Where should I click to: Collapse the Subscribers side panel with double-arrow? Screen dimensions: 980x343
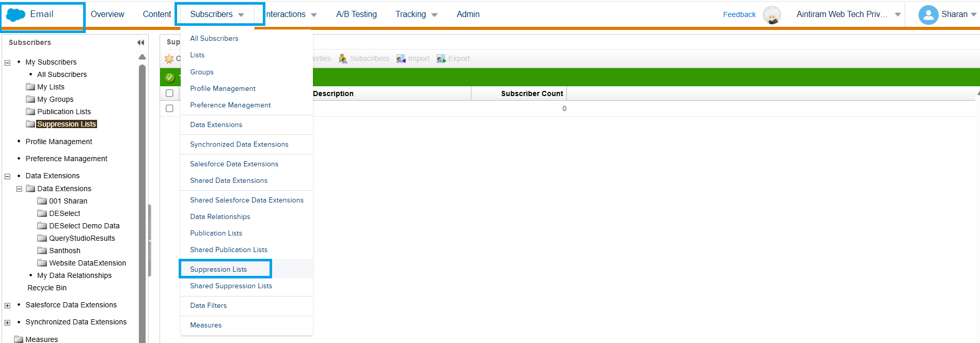pyautogui.click(x=140, y=42)
